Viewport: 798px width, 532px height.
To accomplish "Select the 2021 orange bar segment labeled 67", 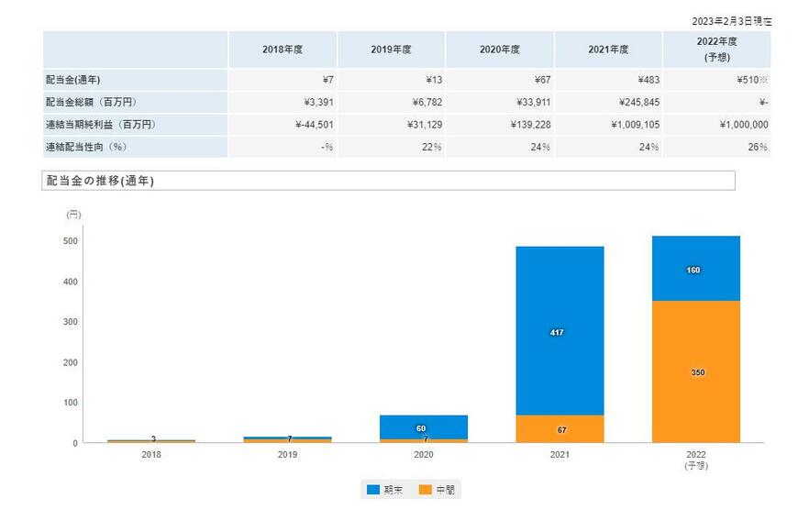I will (560, 429).
